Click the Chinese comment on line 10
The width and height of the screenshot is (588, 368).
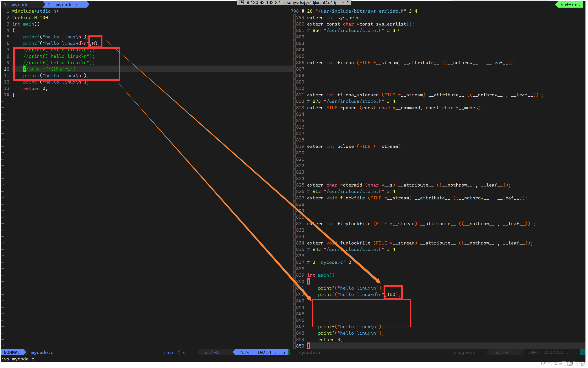click(x=49, y=69)
